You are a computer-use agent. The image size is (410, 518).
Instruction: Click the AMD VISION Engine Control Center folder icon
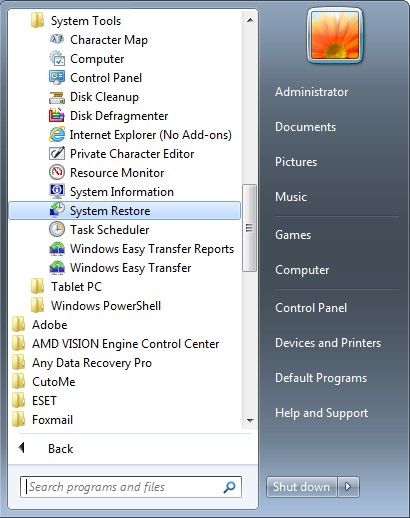coord(19,344)
